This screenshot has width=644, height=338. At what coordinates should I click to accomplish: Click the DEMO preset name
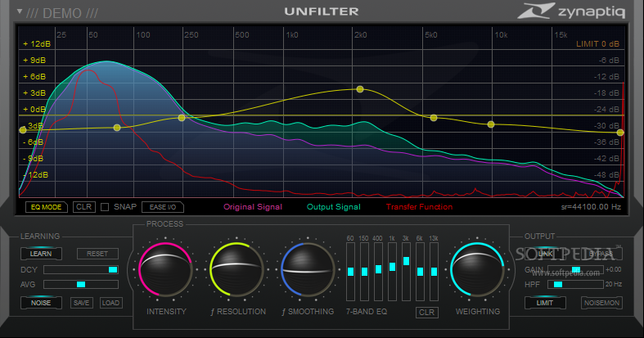click(62, 13)
